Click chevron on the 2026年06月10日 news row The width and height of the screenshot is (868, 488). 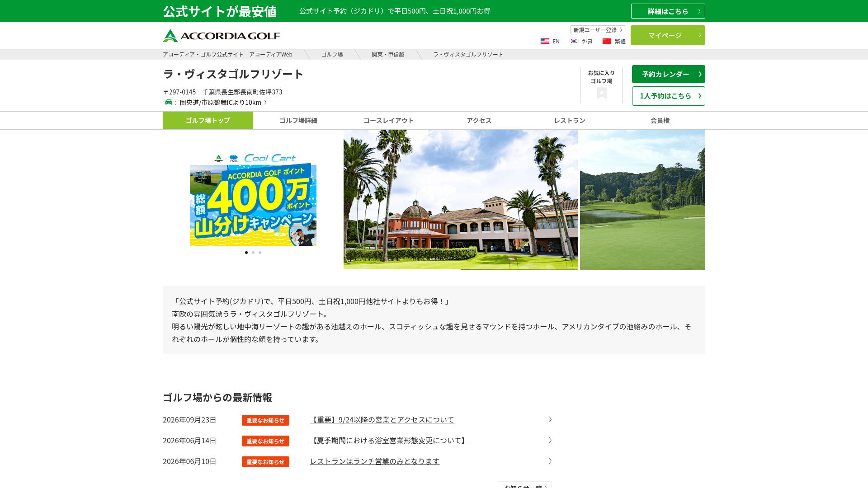(550, 461)
